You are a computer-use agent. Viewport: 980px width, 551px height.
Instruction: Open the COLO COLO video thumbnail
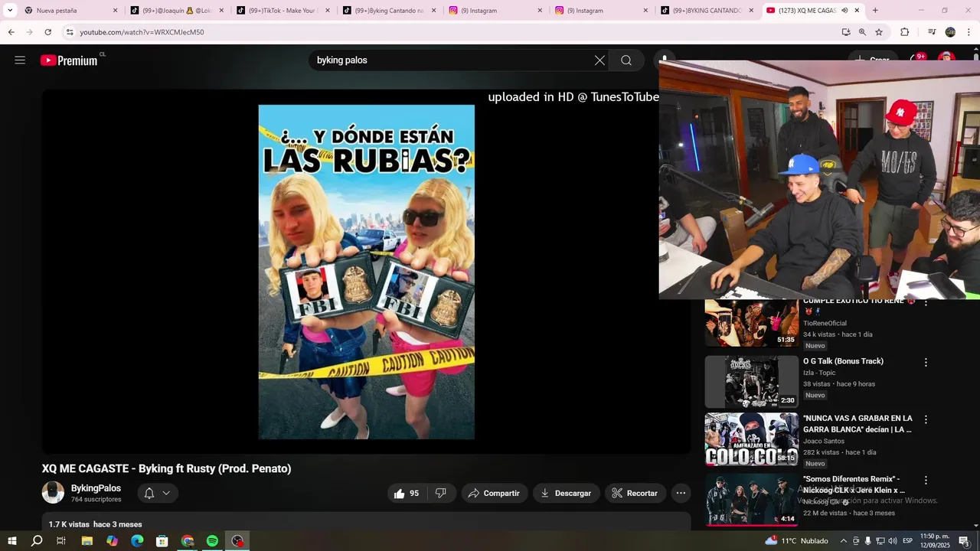pyautogui.click(x=752, y=440)
